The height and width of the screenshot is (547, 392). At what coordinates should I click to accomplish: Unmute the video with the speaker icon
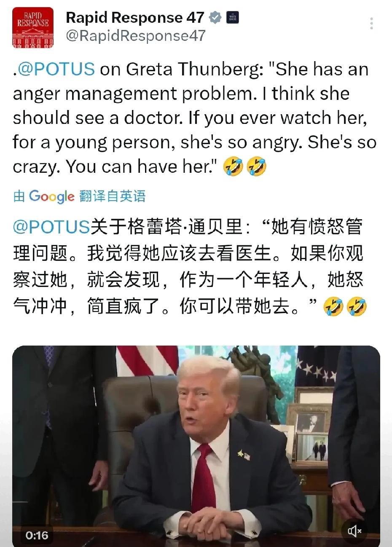[354, 531]
